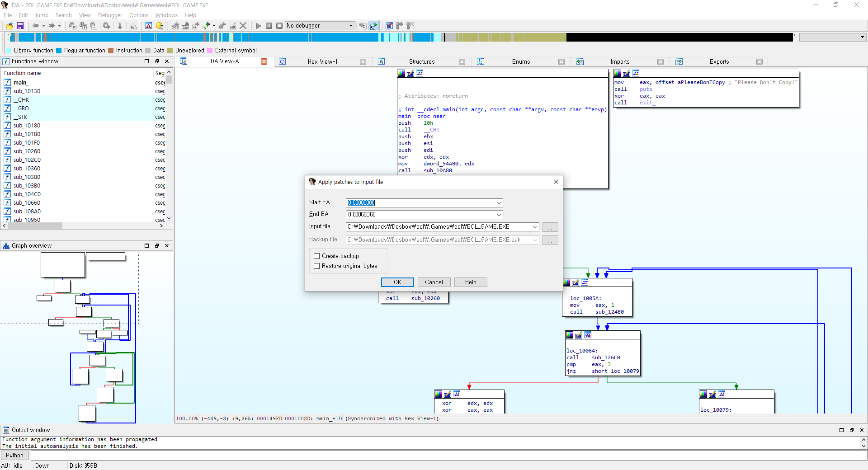Click the Open file toolbar icon
Image resolution: width=868 pixels, height=470 pixels.
[x=9, y=26]
